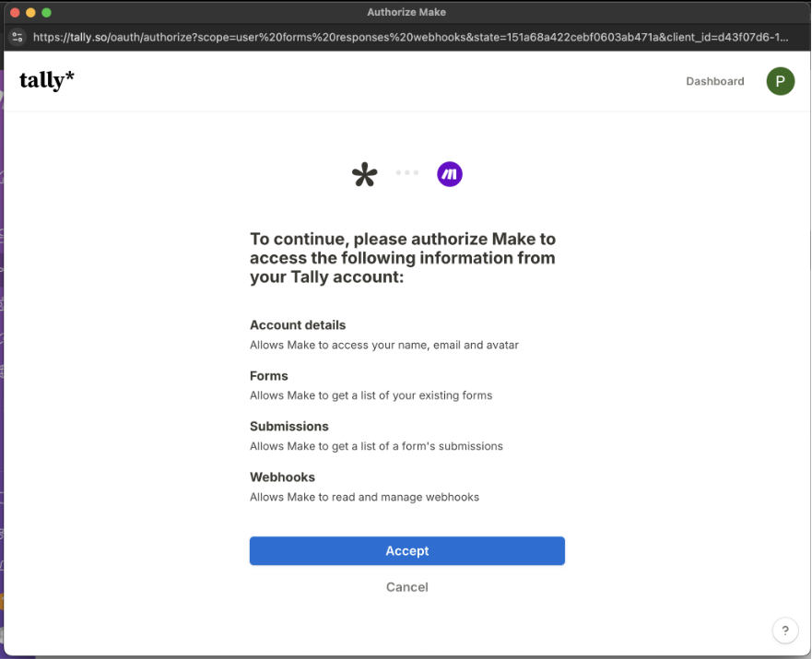Click the site settings icon in address bar
The width and height of the screenshot is (812, 659).
click(18, 37)
